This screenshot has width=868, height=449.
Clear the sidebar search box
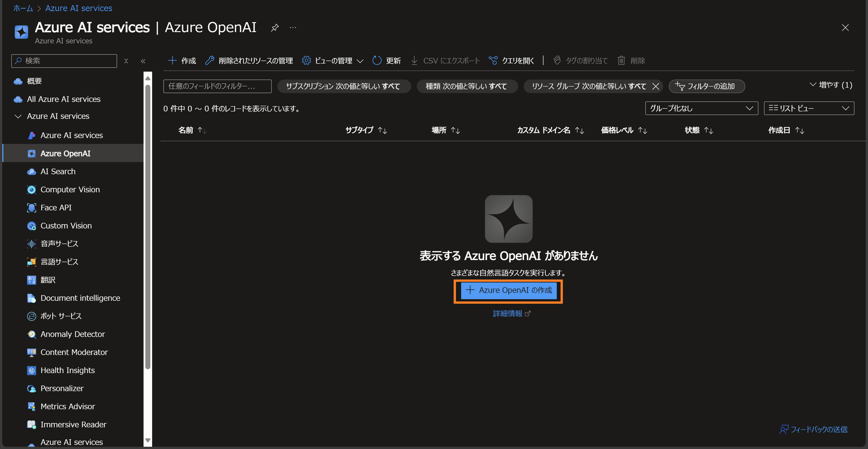pyautogui.click(x=126, y=61)
